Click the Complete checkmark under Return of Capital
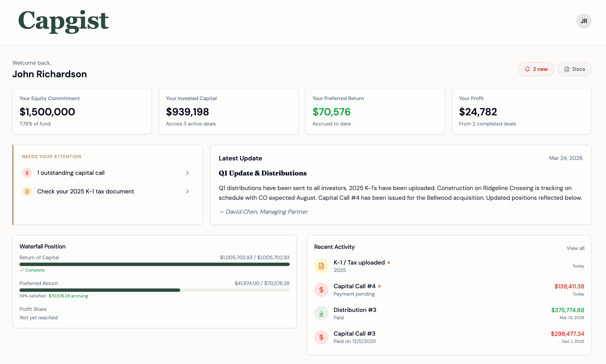Viewport: 606px width, 364px height. pyautogui.click(x=22, y=270)
